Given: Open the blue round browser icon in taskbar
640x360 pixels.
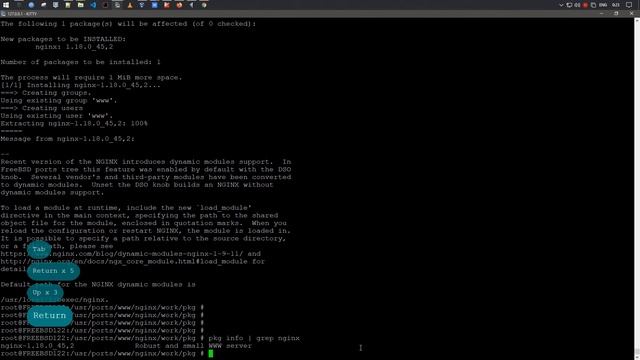Looking at the screenshot, I should (x=31, y=5).
